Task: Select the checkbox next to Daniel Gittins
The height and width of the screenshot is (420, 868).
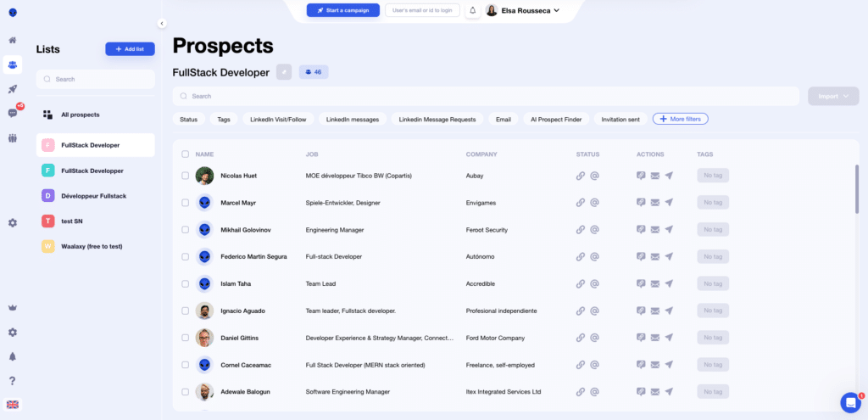Action: point(185,338)
